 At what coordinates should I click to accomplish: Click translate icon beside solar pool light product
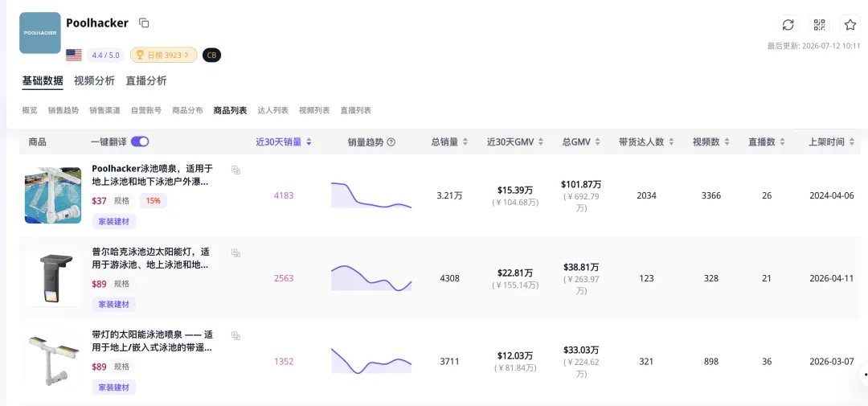(235, 252)
